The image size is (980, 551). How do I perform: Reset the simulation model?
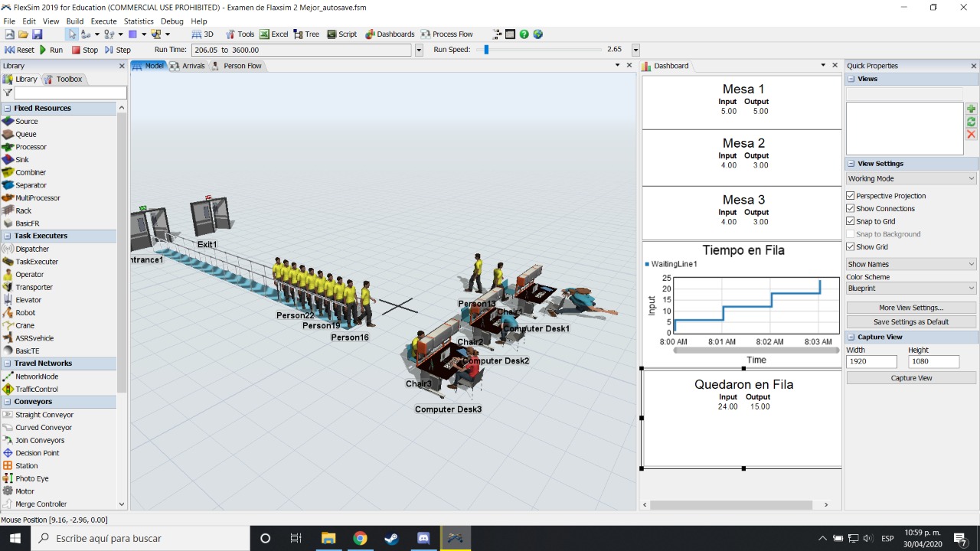point(20,50)
